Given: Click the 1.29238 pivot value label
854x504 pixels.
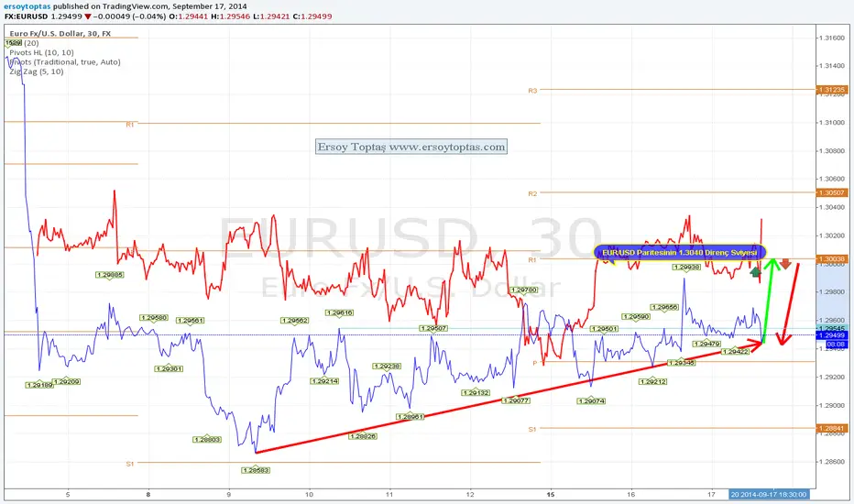Looking at the screenshot, I should 387,367.
